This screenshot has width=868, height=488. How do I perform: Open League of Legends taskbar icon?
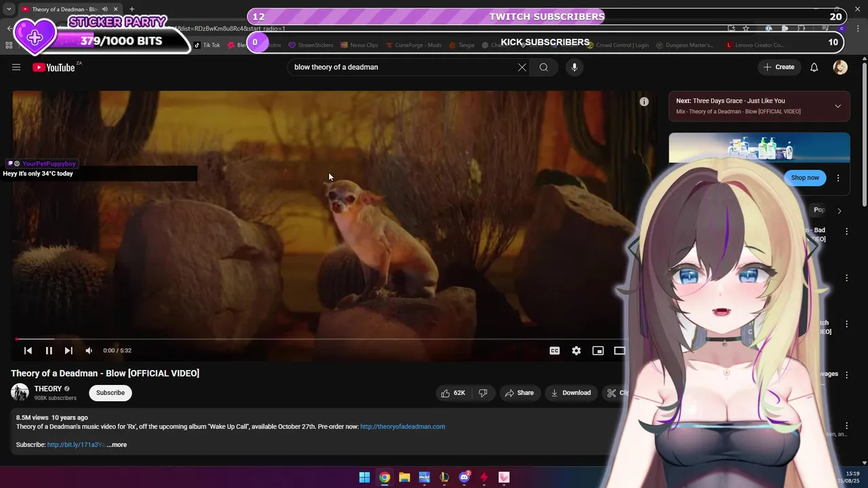(x=444, y=477)
